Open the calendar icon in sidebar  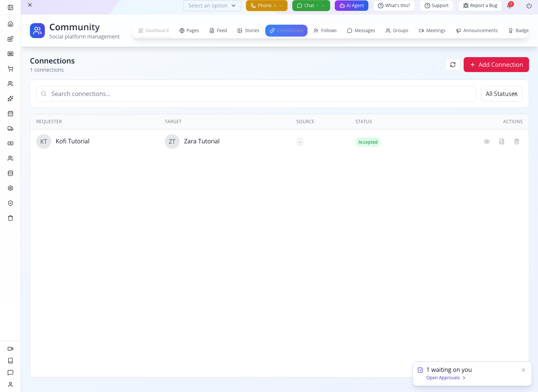click(10, 113)
